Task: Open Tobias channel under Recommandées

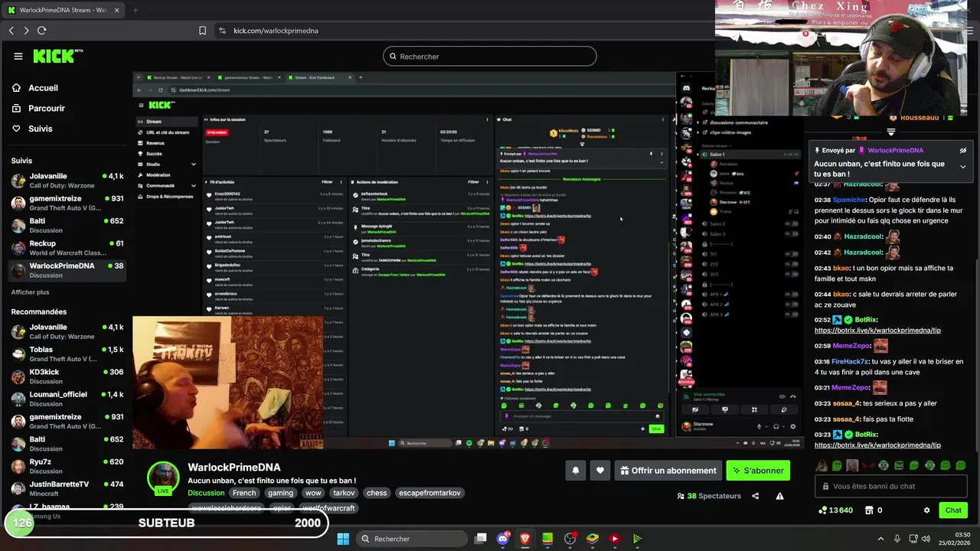Action: point(67,354)
